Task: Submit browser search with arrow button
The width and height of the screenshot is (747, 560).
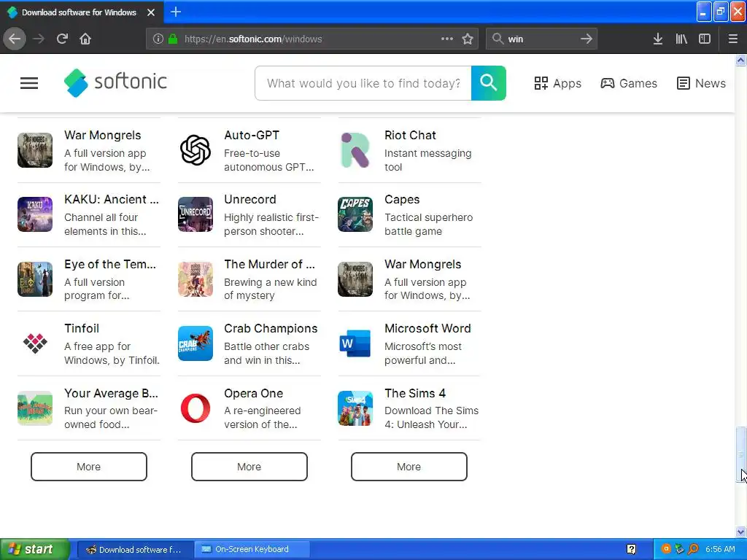Action: coord(587,39)
